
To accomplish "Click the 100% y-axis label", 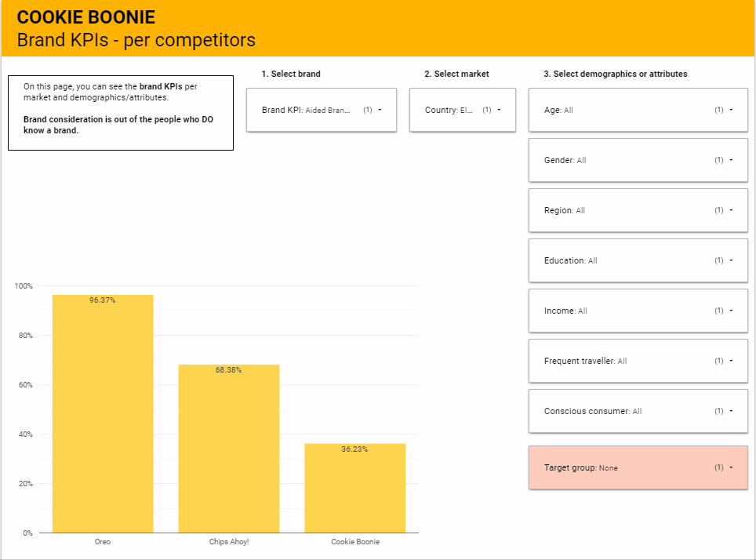I will 24,286.
